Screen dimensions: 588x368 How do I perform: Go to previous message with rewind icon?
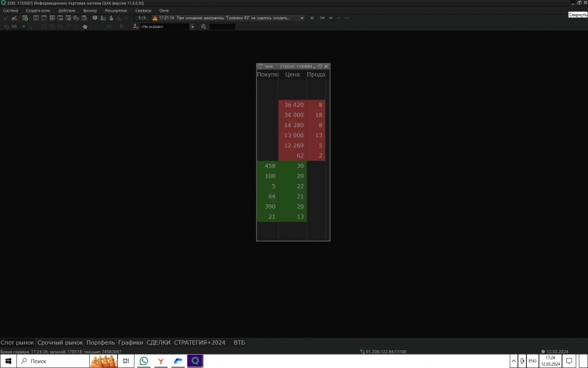coord(330,18)
